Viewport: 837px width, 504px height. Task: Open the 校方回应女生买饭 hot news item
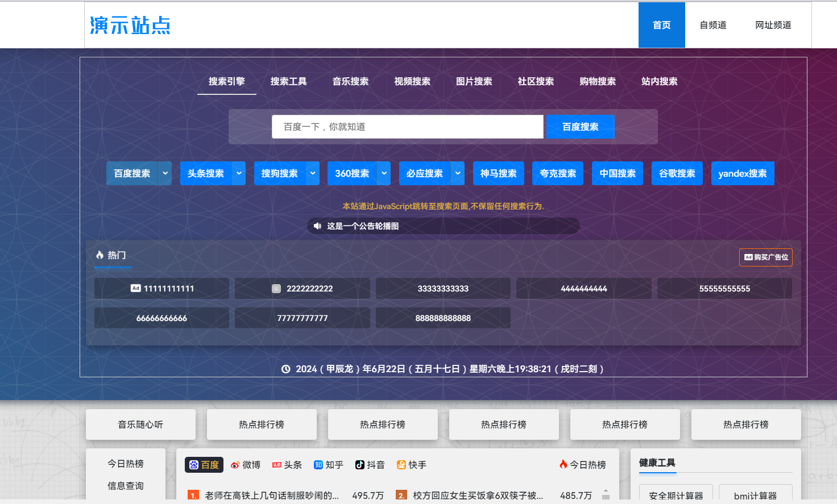click(x=478, y=495)
